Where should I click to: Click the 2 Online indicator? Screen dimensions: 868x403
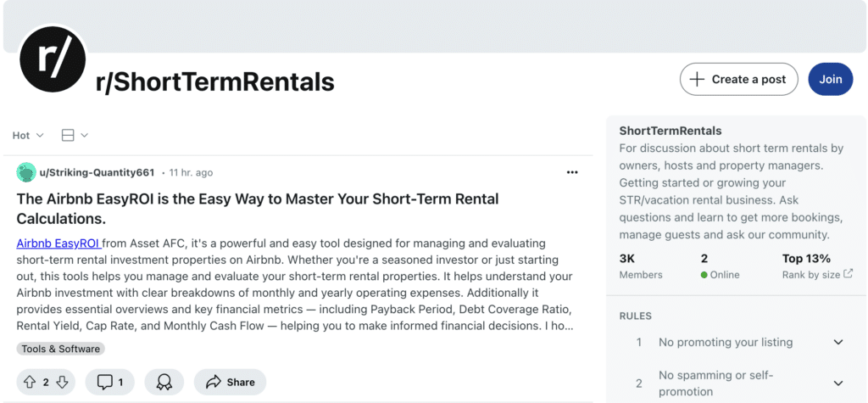point(720,266)
